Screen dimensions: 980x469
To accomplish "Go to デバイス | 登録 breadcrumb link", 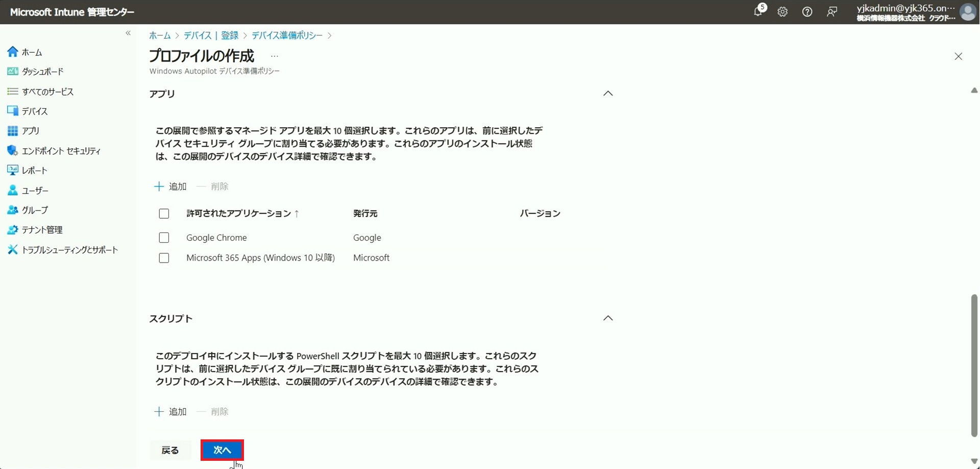I will pos(211,35).
